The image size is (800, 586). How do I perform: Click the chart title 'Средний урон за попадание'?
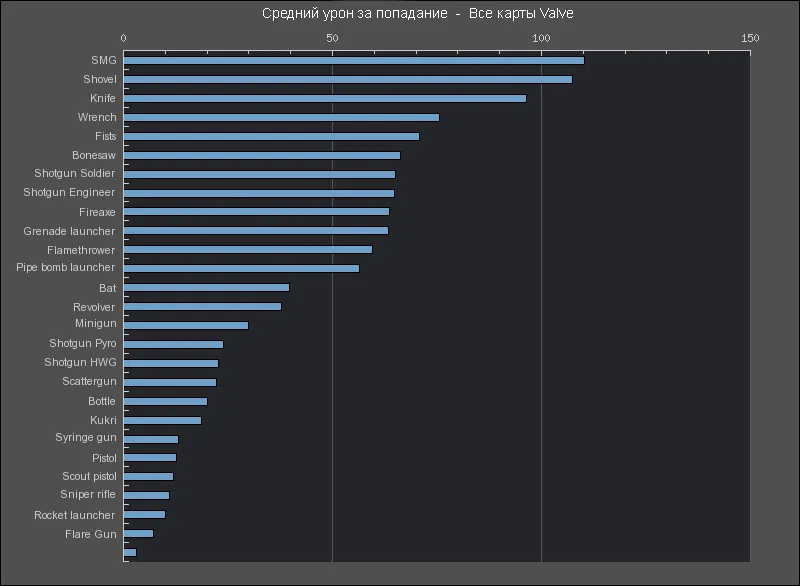pyautogui.click(x=355, y=13)
